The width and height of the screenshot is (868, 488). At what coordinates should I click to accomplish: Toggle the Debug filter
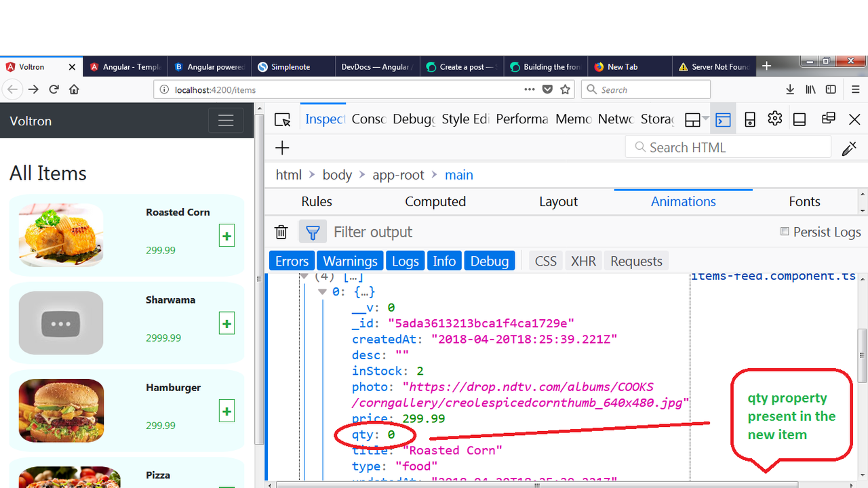tap(490, 261)
